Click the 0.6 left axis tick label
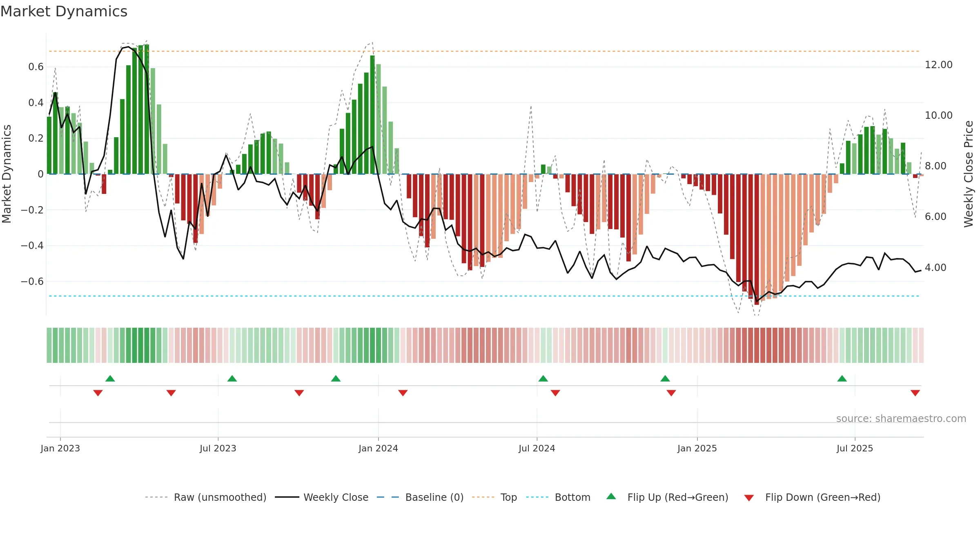This screenshot has height=551, width=980. (x=36, y=67)
